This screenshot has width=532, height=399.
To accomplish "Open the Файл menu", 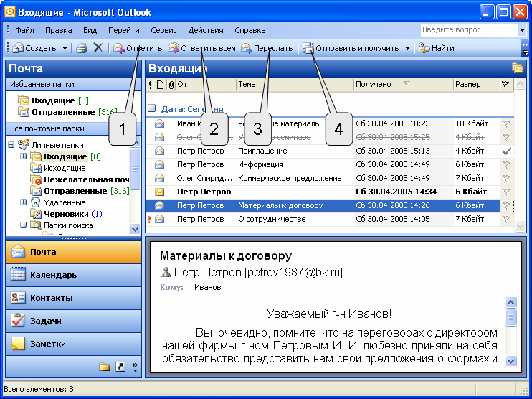I will tap(24, 30).
